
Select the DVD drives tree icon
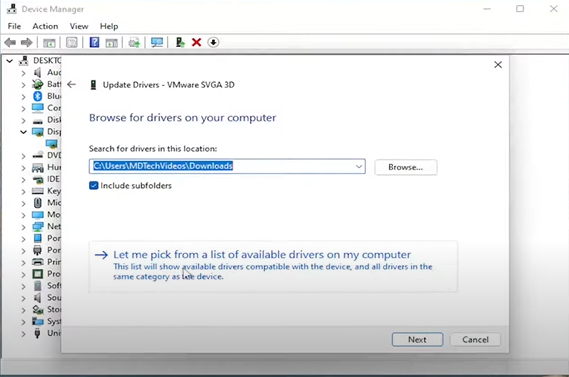click(37, 155)
